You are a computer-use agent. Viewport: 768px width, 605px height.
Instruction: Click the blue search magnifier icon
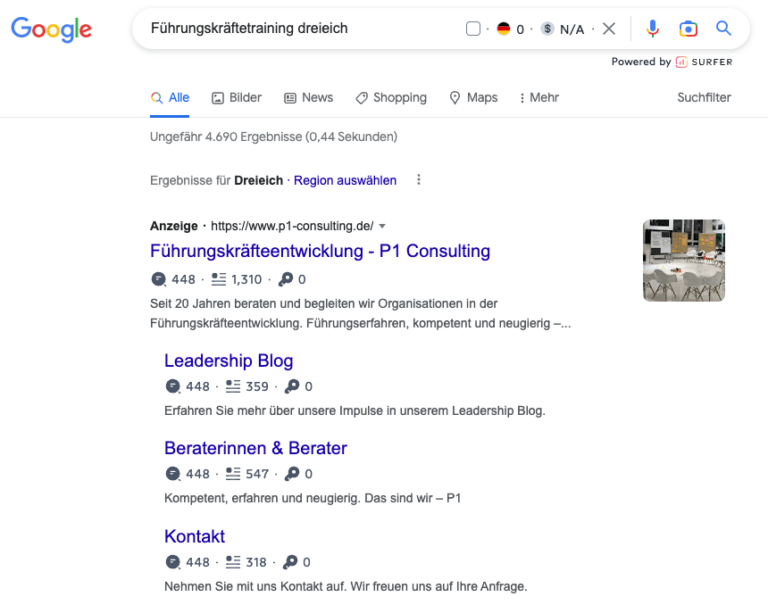[x=723, y=28]
